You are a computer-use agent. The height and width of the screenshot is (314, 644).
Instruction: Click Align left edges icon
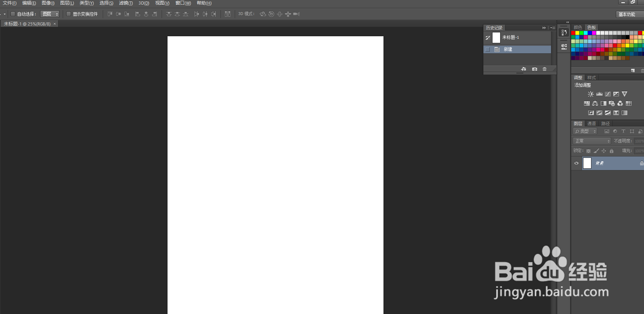(x=138, y=14)
